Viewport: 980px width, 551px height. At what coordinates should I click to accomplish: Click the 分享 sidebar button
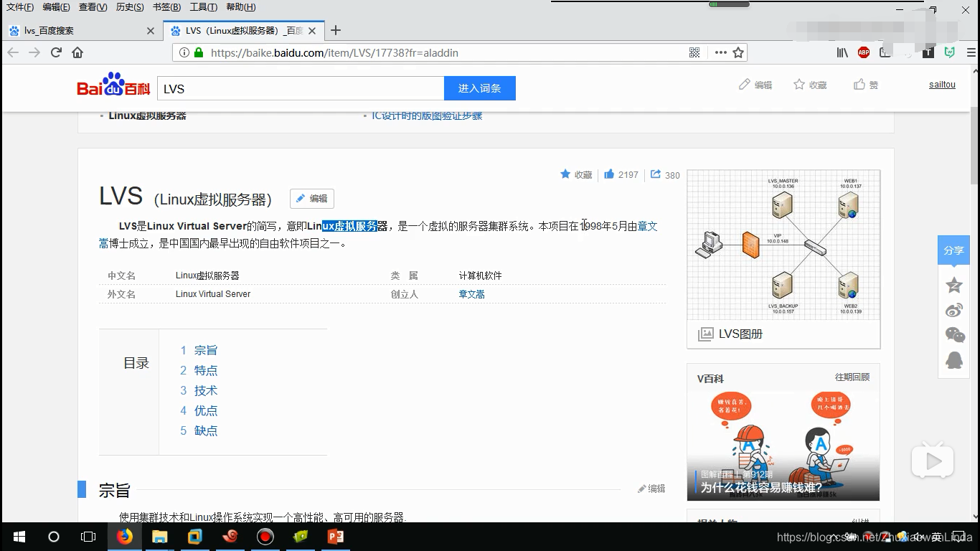(x=953, y=250)
